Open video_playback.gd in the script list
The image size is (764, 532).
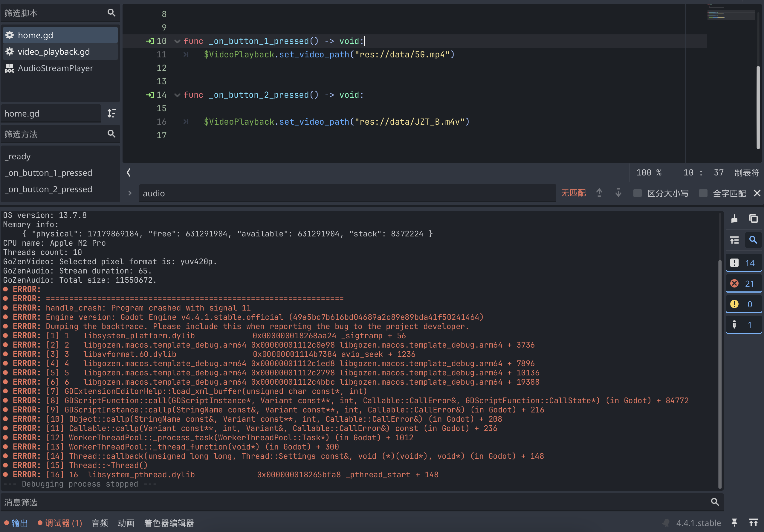point(54,52)
